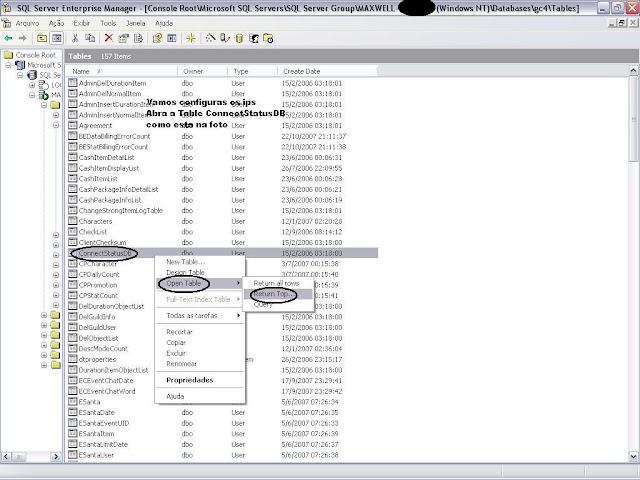Click the table list scroll down arrow
This screenshot has width=640, height=480.
coord(633,456)
